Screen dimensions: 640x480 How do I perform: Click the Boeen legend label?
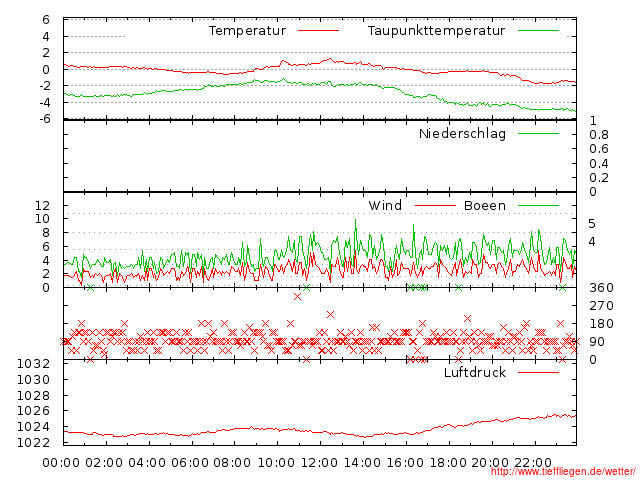485,206
